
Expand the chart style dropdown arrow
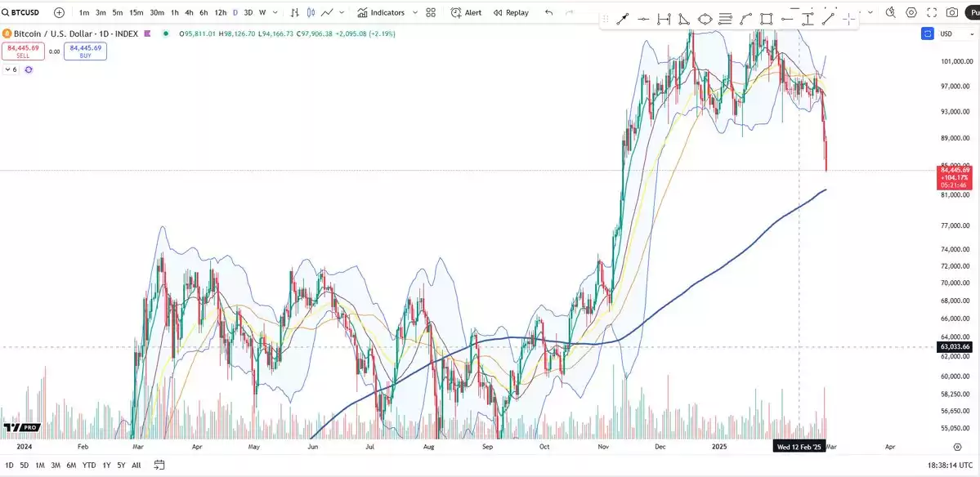click(x=342, y=12)
